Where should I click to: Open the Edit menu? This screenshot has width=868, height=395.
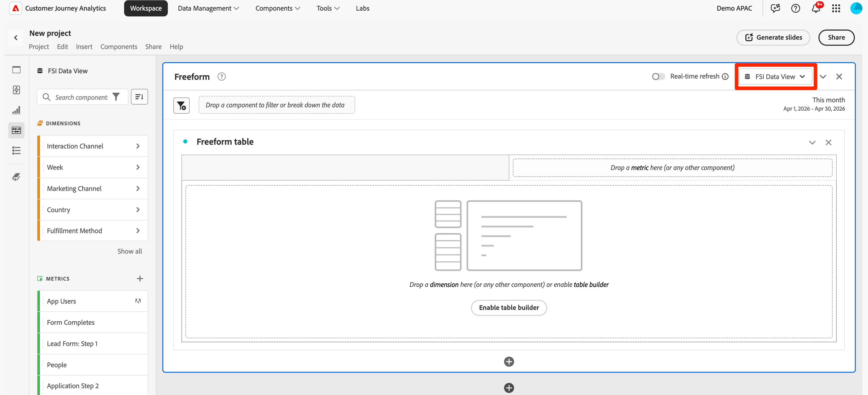click(62, 47)
